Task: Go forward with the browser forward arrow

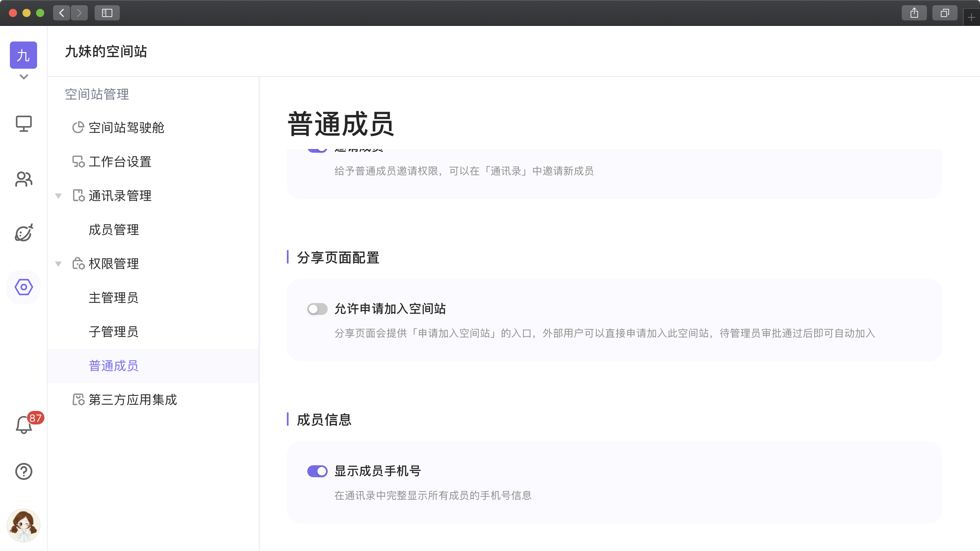Action: pyautogui.click(x=79, y=13)
